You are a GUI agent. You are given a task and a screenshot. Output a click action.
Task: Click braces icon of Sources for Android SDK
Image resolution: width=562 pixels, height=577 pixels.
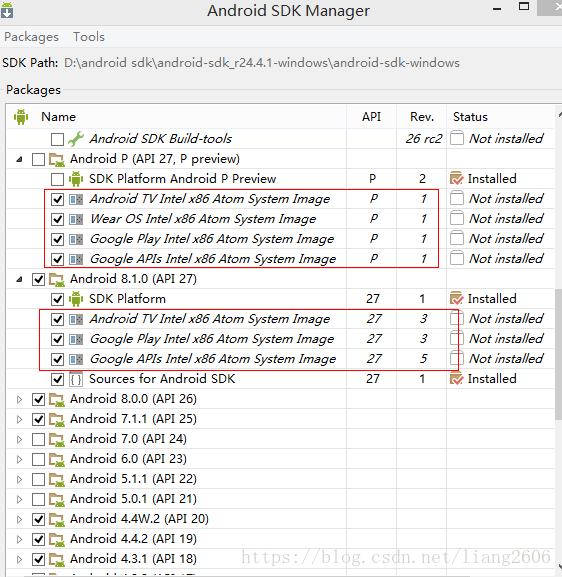pyautogui.click(x=76, y=379)
